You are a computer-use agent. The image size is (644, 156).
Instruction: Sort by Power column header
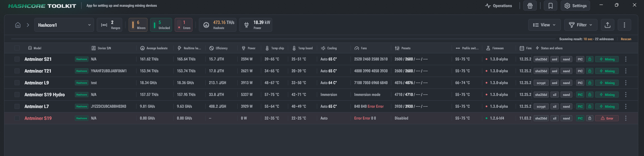(249, 48)
